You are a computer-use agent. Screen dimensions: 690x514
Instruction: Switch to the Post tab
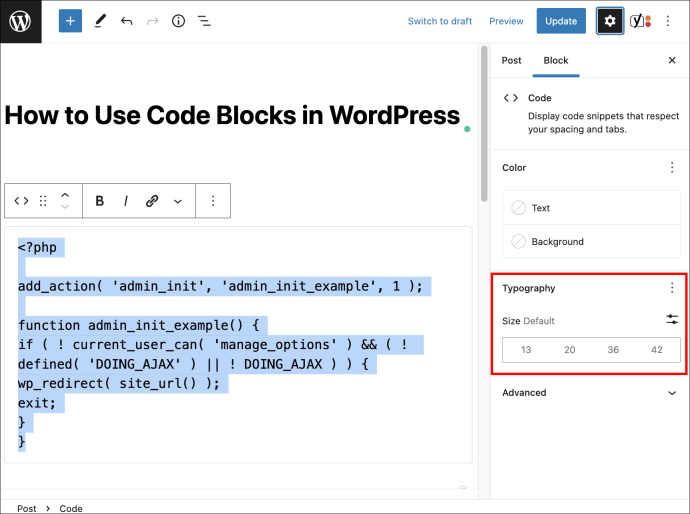511,61
